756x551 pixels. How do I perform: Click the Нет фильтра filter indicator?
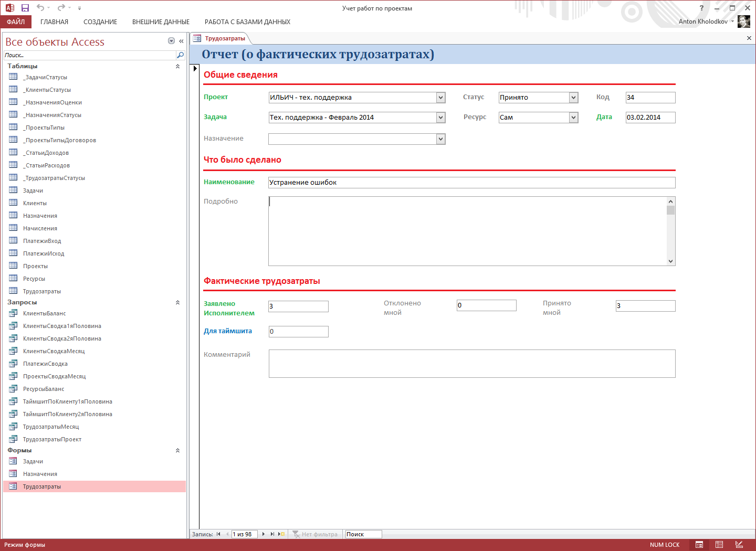[315, 534]
